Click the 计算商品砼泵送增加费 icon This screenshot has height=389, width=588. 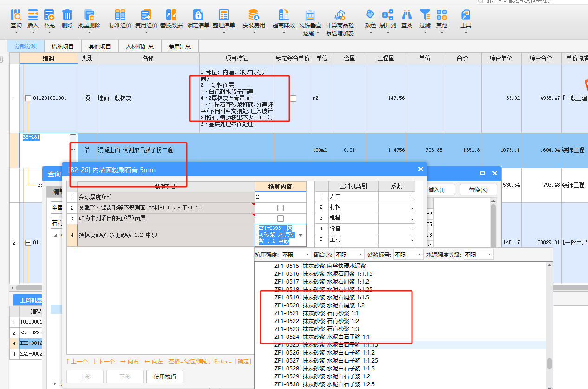[x=340, y=15]
